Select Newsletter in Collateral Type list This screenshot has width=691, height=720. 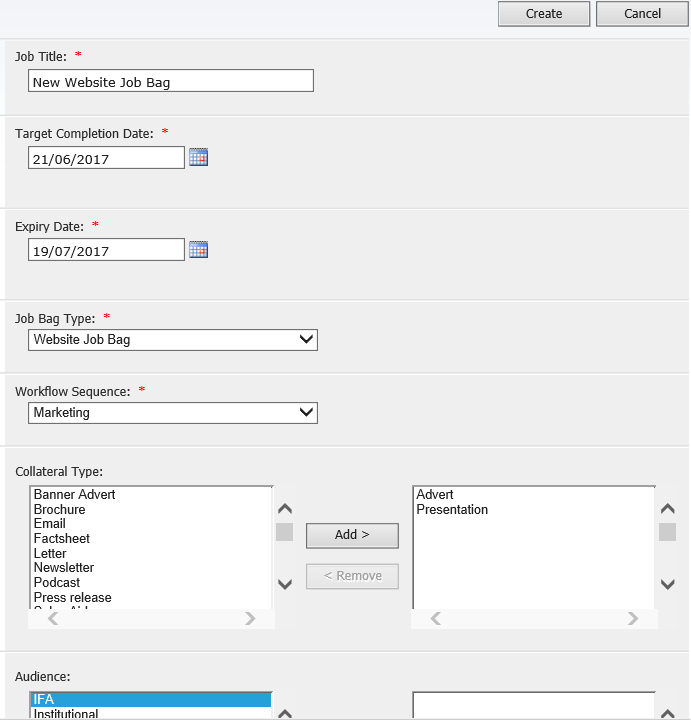(152, 568)
